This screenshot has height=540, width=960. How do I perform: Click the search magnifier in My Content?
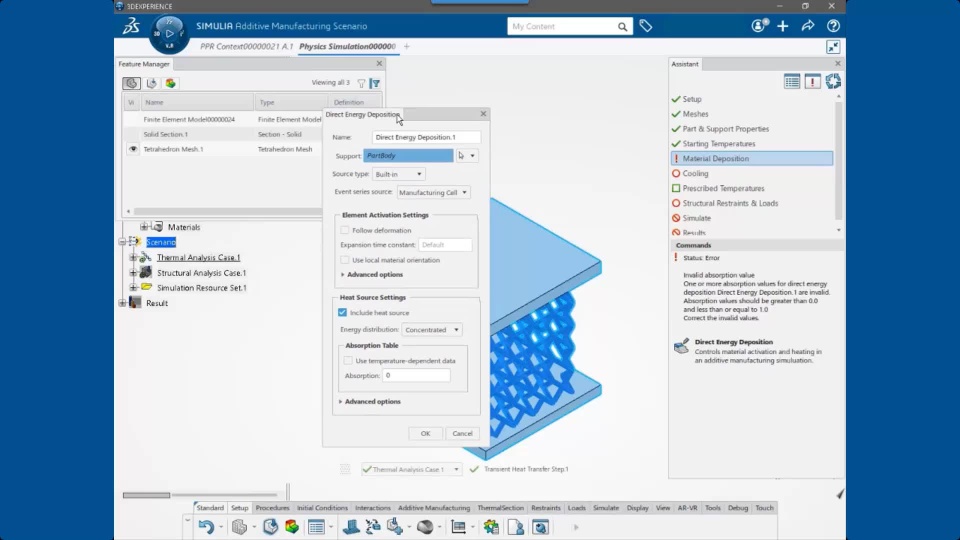click(622, 26)
